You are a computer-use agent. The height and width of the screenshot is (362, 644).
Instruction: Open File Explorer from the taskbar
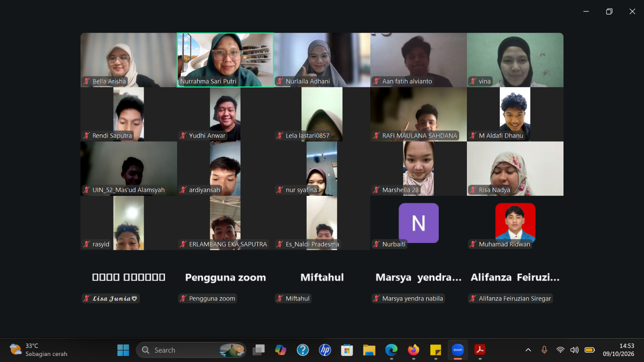click(x=369, y=350)
